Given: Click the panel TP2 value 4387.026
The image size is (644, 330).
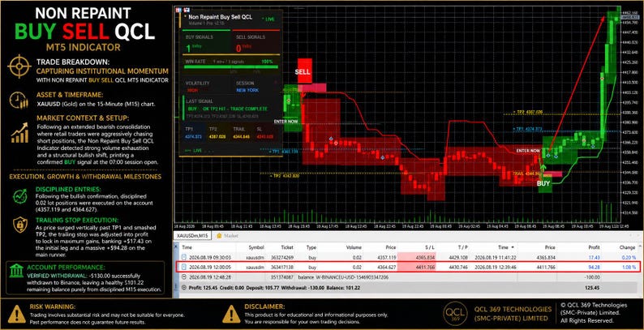Looking at the screenshot, I should [x=217, y=137].
